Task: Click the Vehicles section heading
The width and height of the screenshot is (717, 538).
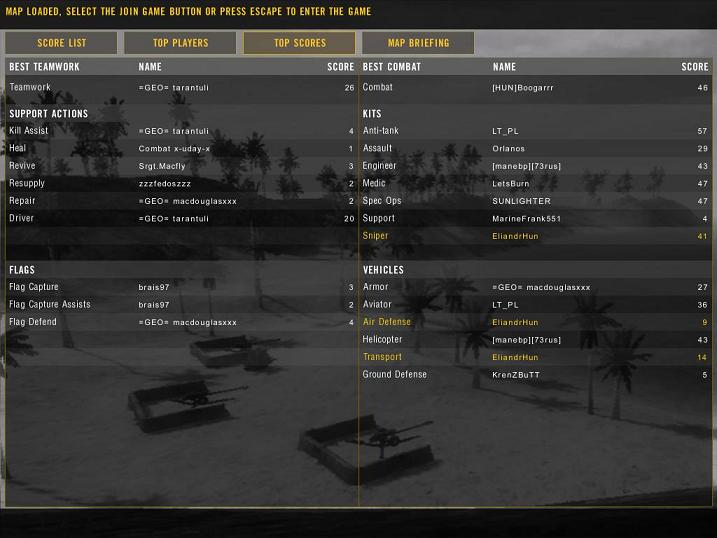Action: coord(383,270)
